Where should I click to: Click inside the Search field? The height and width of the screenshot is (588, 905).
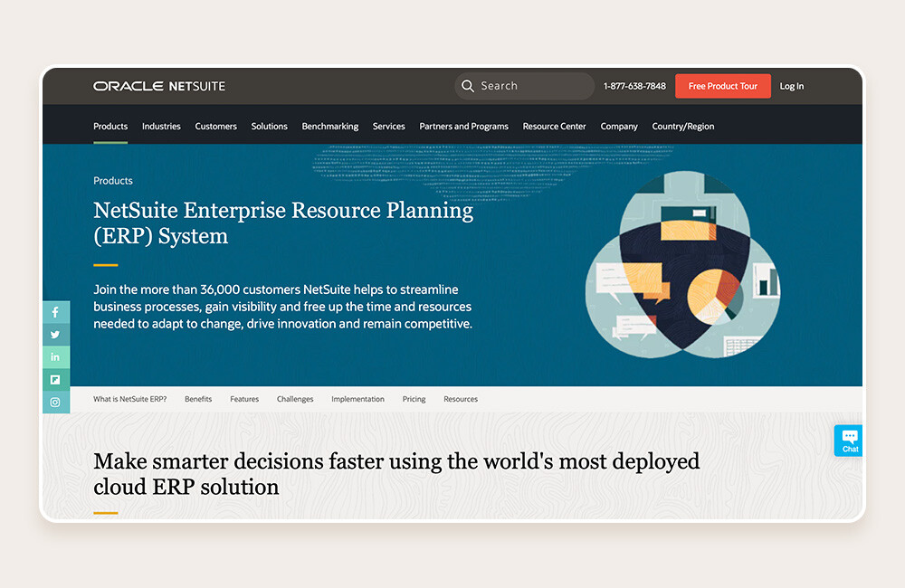pos(524,86)
